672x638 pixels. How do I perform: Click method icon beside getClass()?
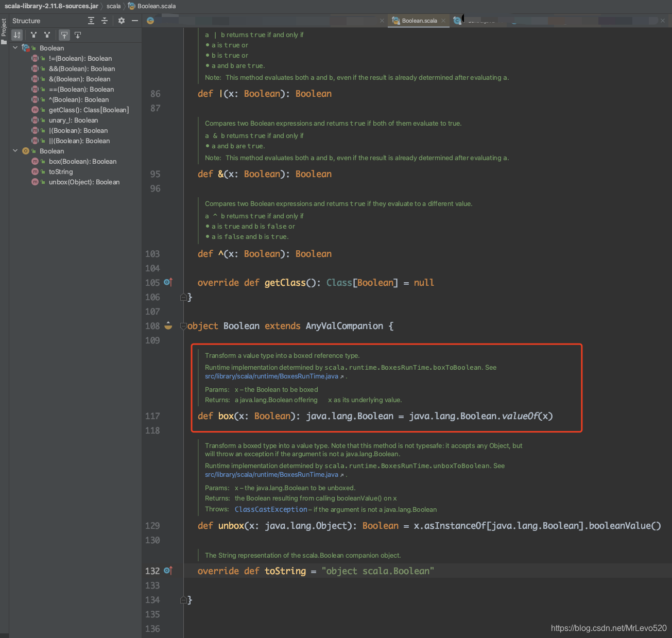point(35,110)
